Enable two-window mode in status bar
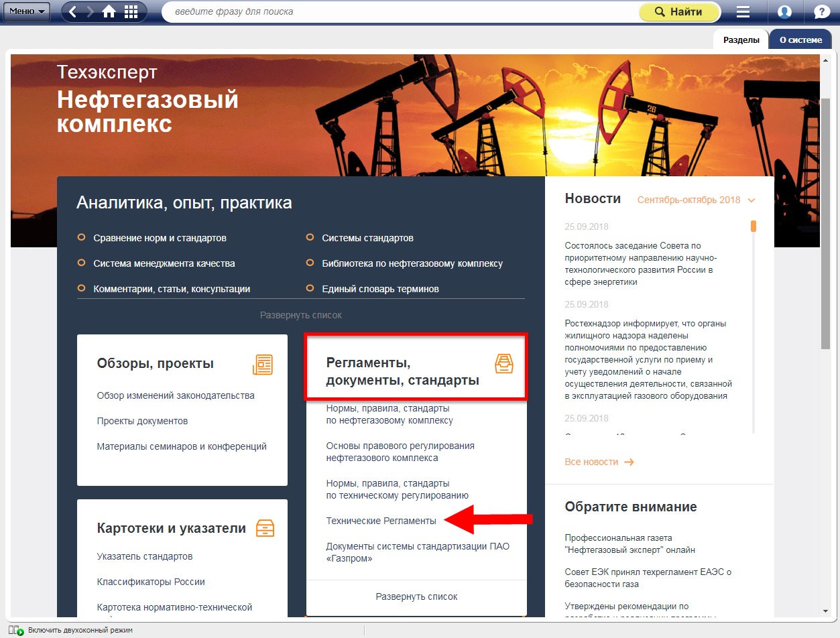The height and width of the screenshot is (638, 840). point(80,630)
